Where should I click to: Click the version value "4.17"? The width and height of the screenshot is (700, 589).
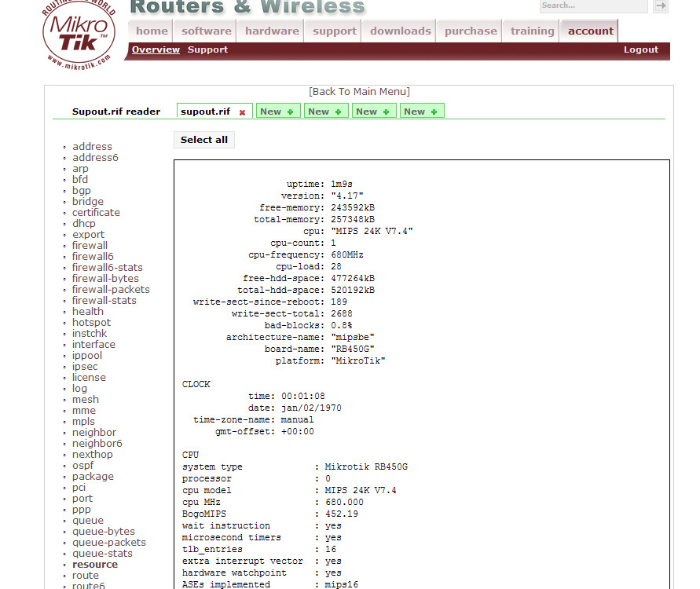pos(347,196)
